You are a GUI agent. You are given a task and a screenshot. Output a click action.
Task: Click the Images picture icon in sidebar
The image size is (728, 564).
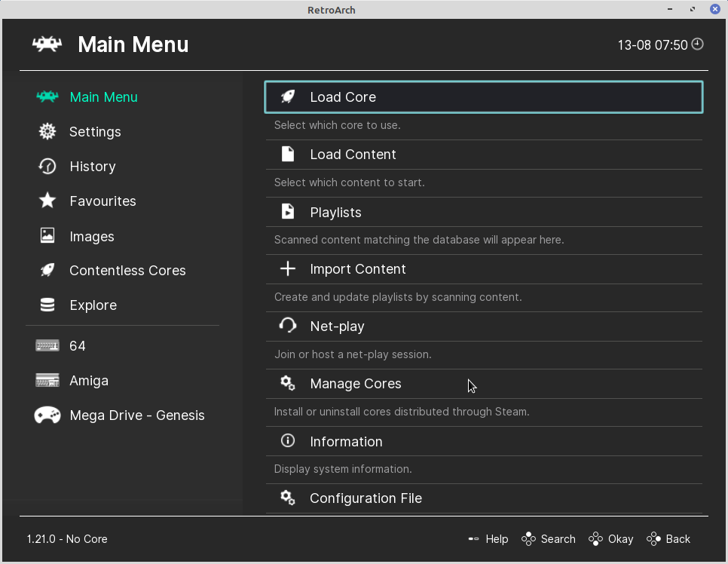[x=47, y=235]
